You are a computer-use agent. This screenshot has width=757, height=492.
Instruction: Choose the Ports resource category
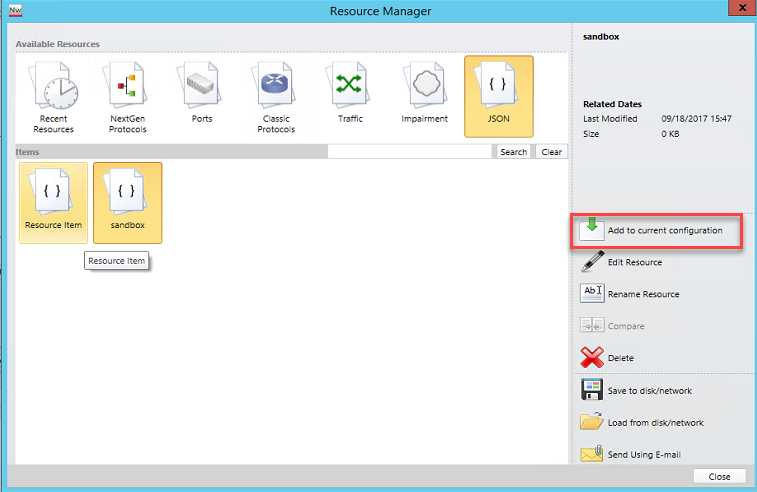[201, 96]
